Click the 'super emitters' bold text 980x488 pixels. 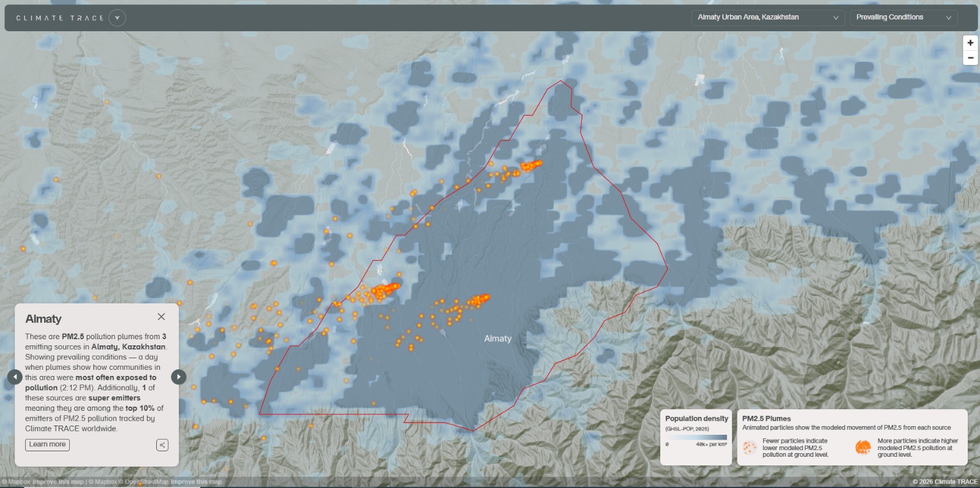click(x=115, y=398)
